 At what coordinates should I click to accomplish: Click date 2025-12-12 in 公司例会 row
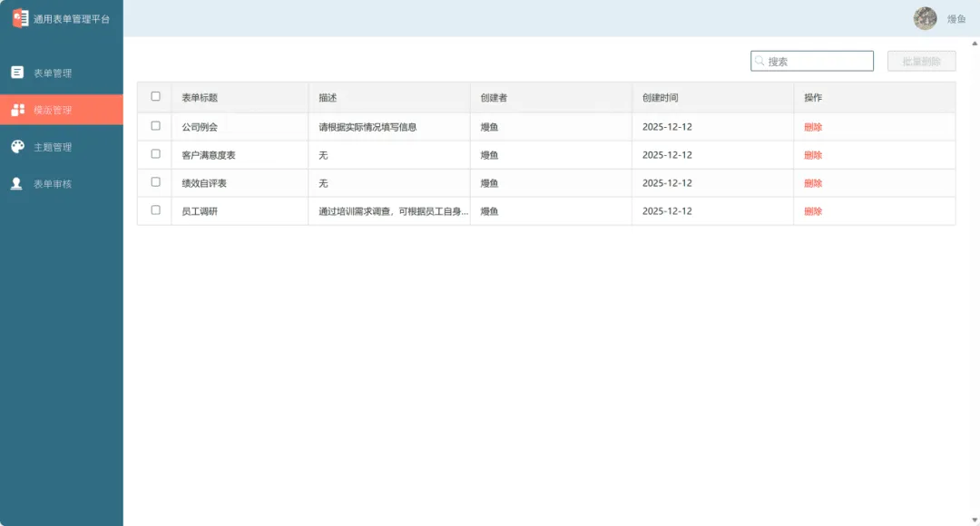click(x=667, y=127)
